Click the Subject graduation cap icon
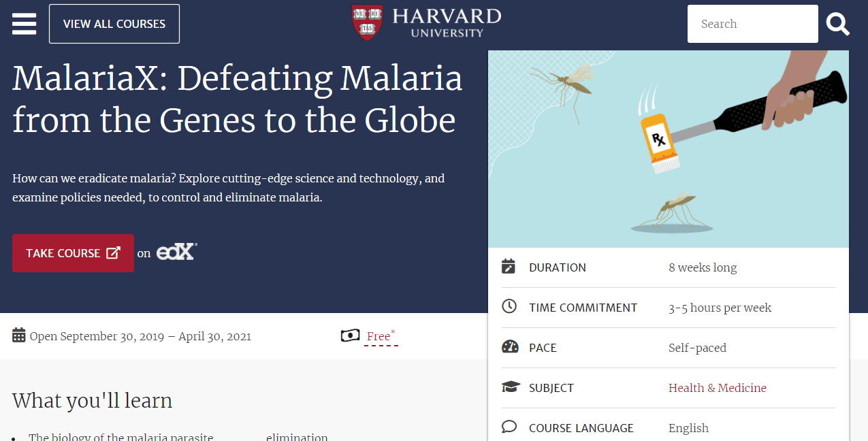 [511, 387]
